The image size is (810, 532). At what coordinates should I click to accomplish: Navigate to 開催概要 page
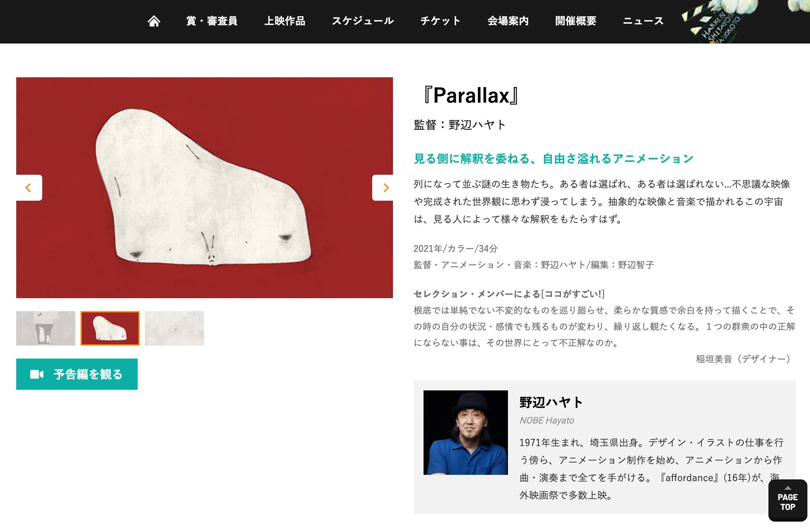coord(576,21)
